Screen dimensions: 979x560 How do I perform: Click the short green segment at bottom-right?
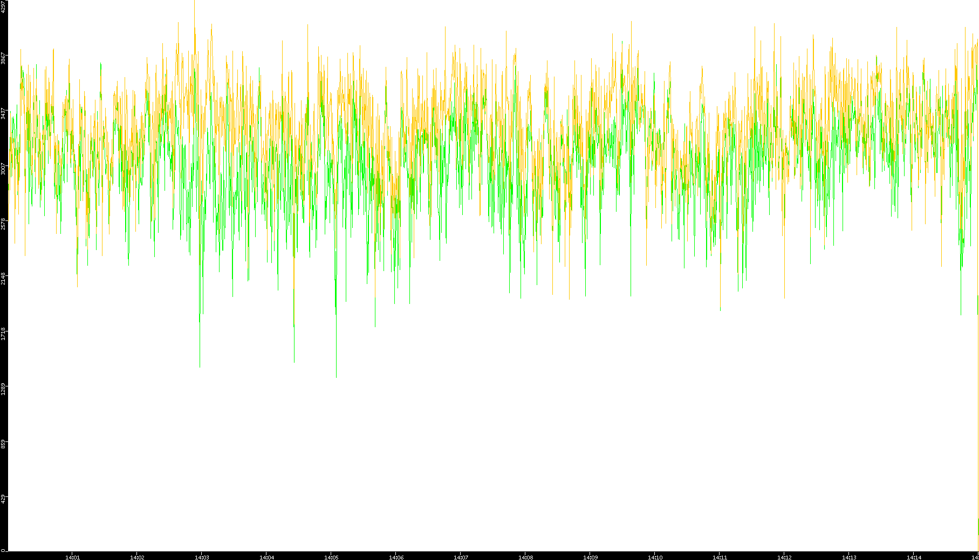978,527
